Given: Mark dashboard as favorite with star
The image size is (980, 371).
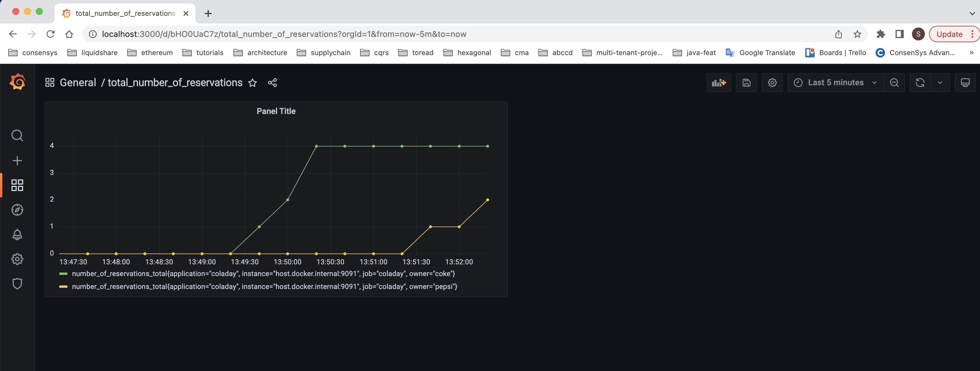Looking at the screenshot, I should click(x=252, y=82).
